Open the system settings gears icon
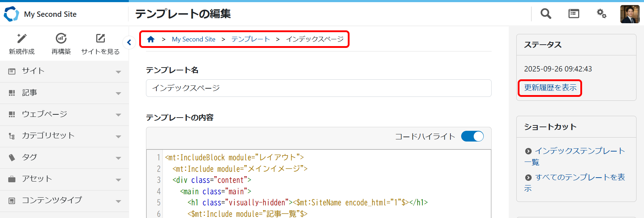644x218 pixels. [601, 14]
